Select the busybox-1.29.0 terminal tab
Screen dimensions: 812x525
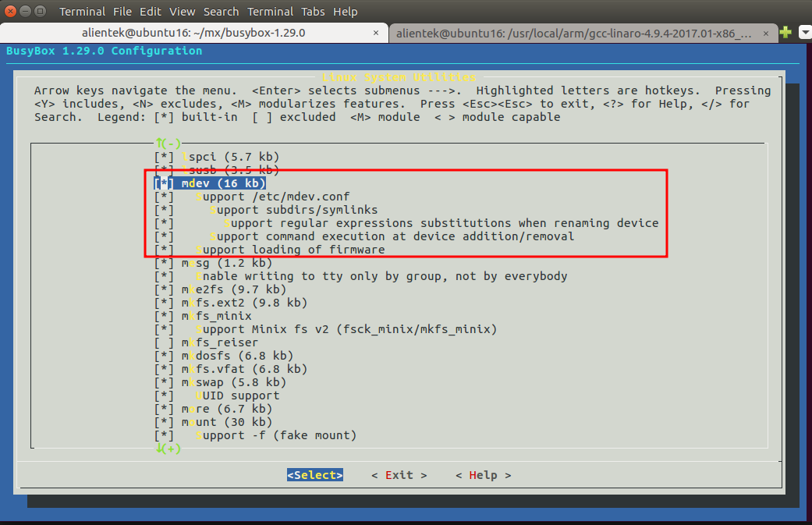pos(193,33)
